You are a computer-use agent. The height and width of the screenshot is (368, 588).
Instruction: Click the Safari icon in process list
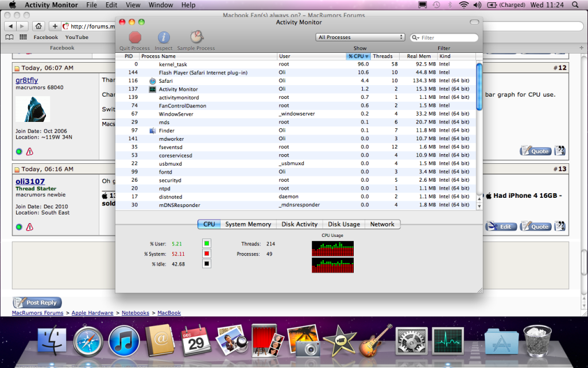[x=153, y=81]
